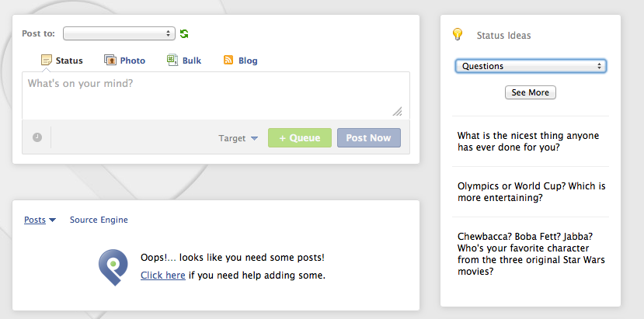Image resolution: width=644 pixels, height=319 pixels.
Task: Click the Status Ideas lightbulb icon
Action: click(458, 34)
